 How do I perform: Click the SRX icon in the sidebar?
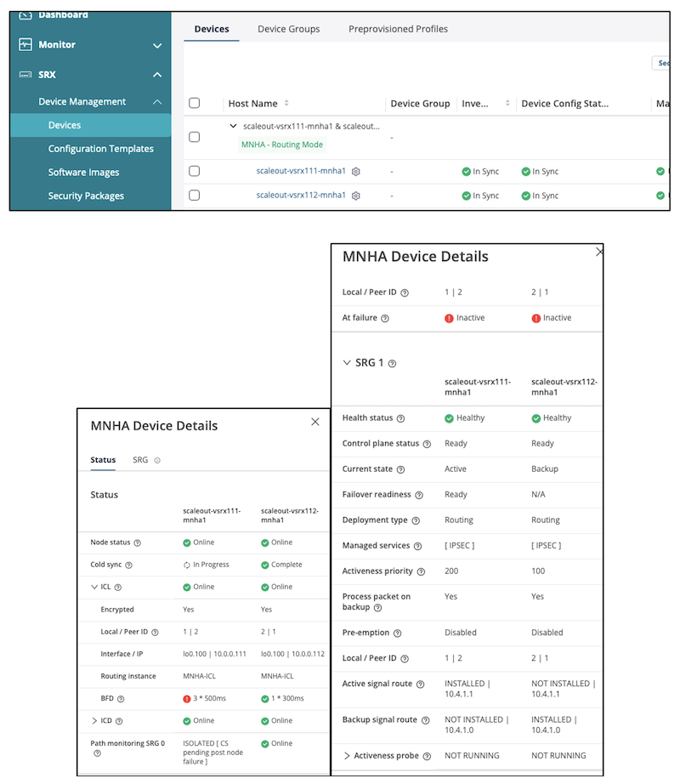24,74
